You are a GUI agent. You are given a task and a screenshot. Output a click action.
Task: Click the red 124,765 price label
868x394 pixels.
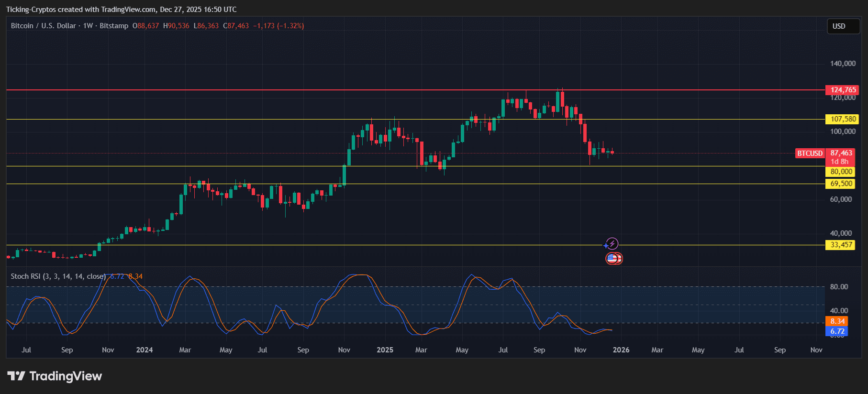842,90
